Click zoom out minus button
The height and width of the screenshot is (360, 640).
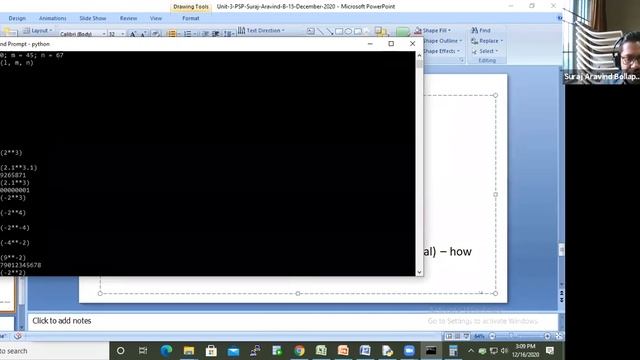(492, 336)
